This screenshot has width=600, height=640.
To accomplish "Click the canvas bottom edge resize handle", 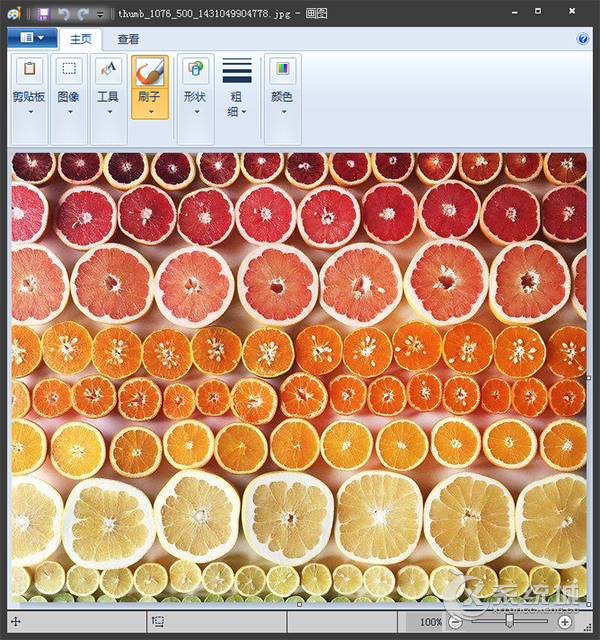I will (299, 604).
